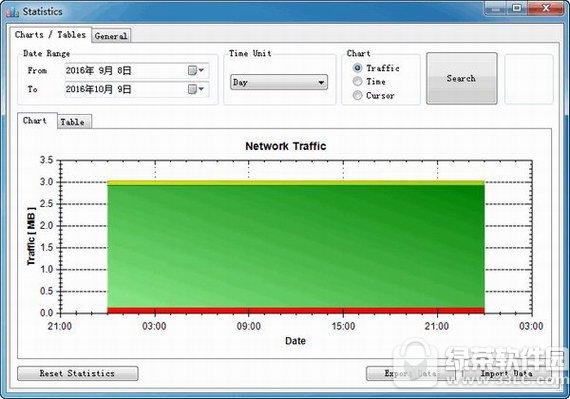
Task: Switch to the Chart sub-tab
Action: 37,121
